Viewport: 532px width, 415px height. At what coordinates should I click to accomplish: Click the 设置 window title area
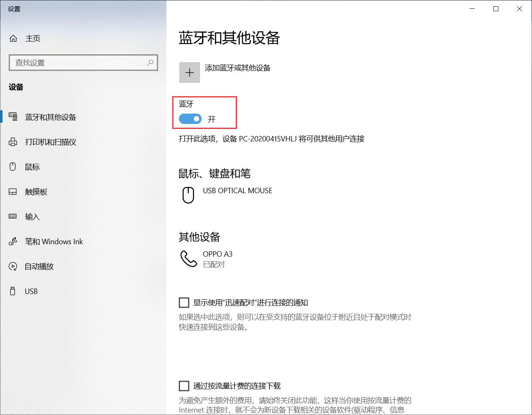tap(14, 8)
